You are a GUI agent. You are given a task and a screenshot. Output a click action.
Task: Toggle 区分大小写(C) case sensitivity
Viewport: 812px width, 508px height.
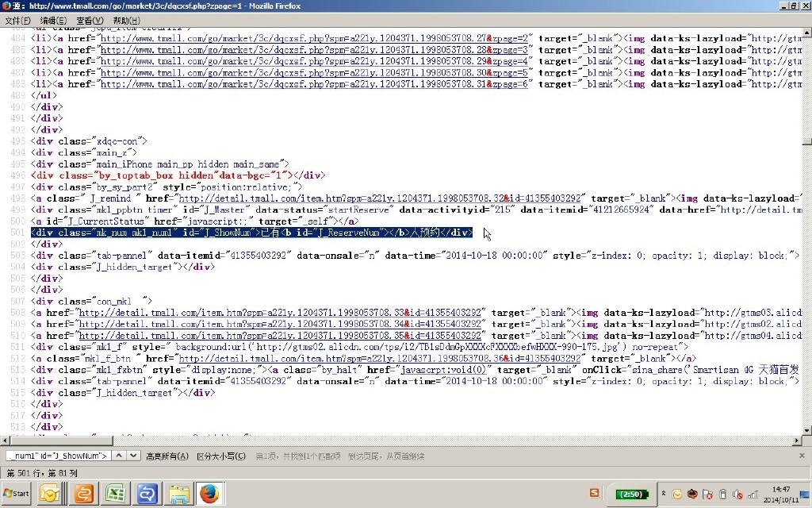click(x=221, y=456)
